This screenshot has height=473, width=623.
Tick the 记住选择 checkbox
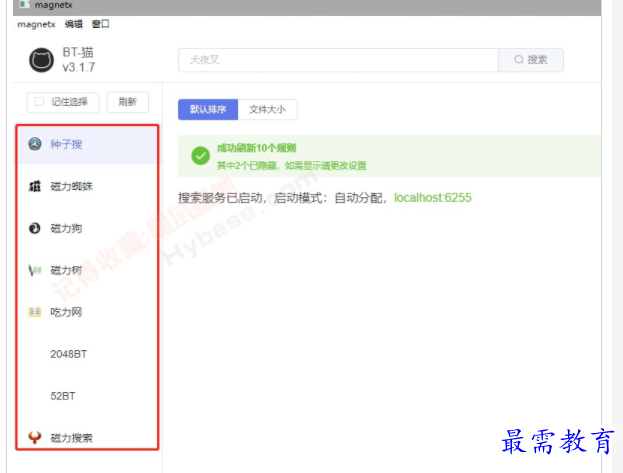pos(39,102)
